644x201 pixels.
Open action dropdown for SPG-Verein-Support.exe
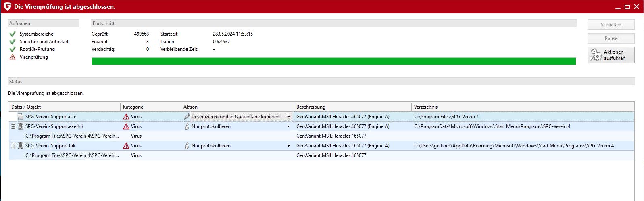[x=288, y=117]
